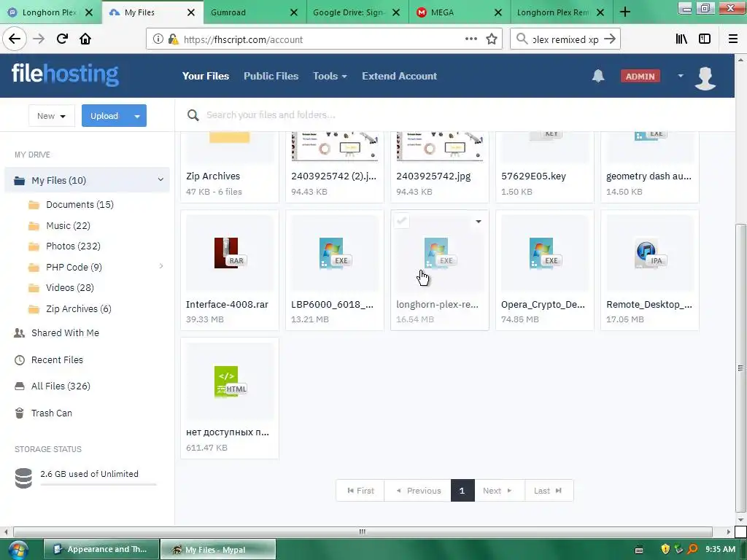
Task: Show All Files (326)
Action: pos(61,386)
